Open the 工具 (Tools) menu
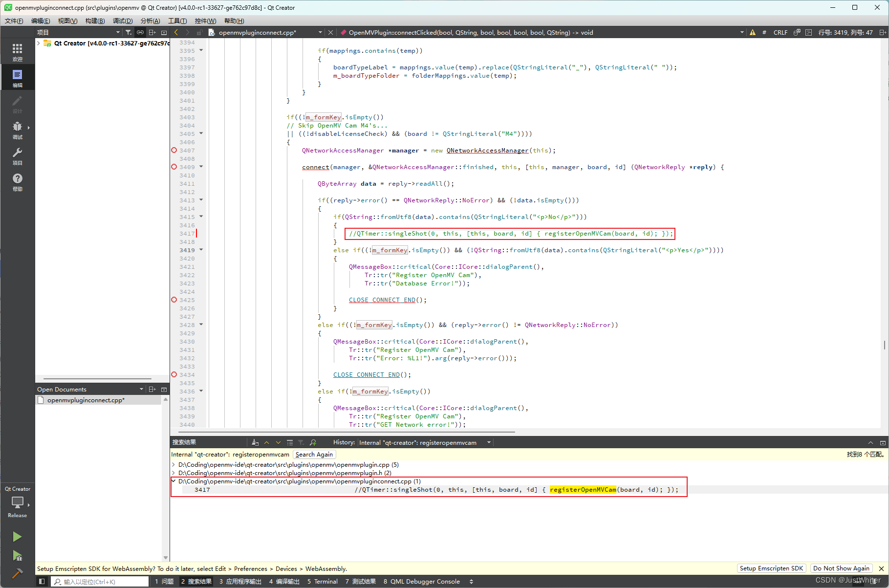889x588 pixels. tap(177, 21)
